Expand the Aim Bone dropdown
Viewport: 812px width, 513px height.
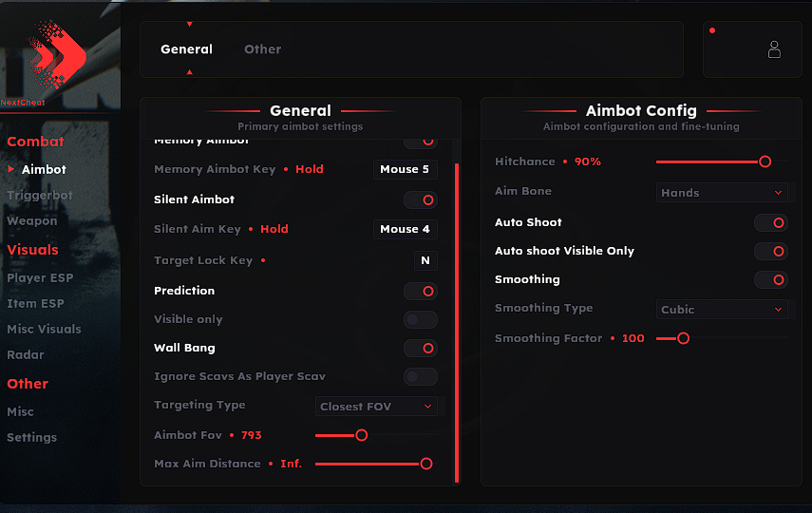[723, 193]
